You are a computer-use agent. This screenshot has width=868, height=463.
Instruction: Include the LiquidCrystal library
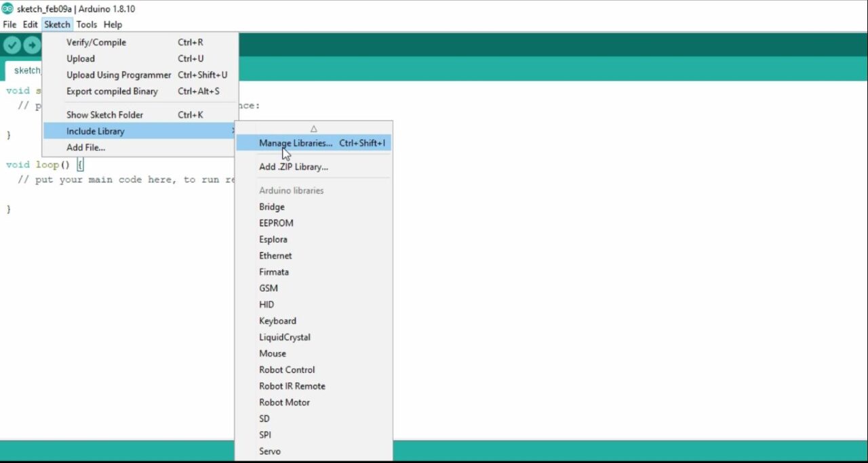pyautogui.click(x=313, y=337)
